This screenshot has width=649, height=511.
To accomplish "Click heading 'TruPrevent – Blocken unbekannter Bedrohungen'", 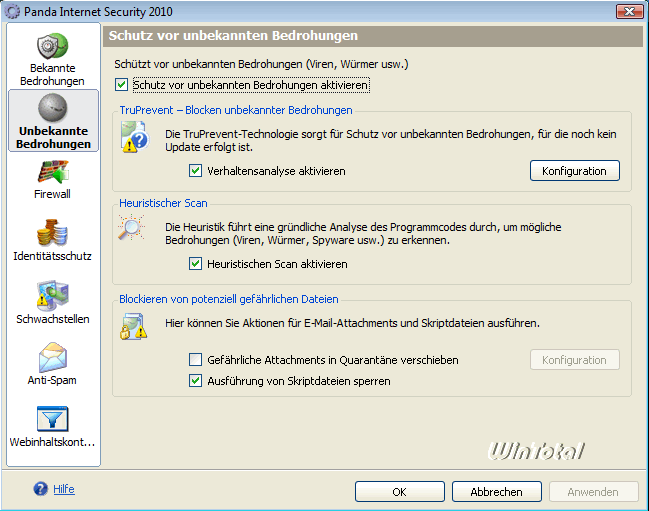I will 236,110.
